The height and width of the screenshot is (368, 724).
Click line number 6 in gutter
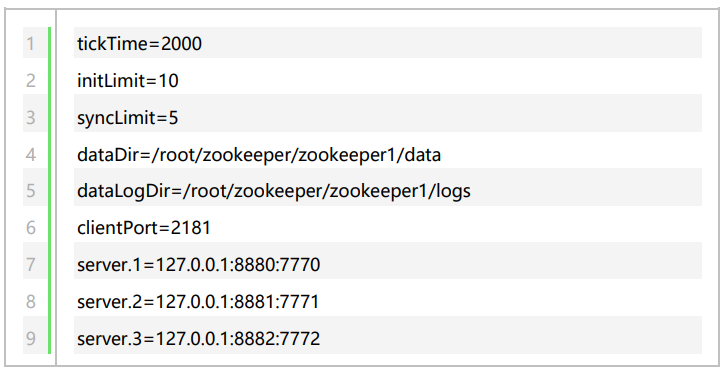click(x=31, y=228)
